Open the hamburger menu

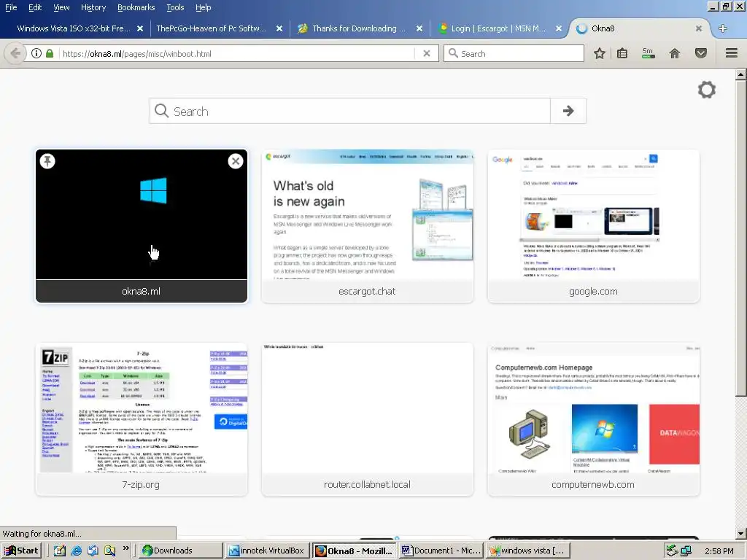click(732, 53)
